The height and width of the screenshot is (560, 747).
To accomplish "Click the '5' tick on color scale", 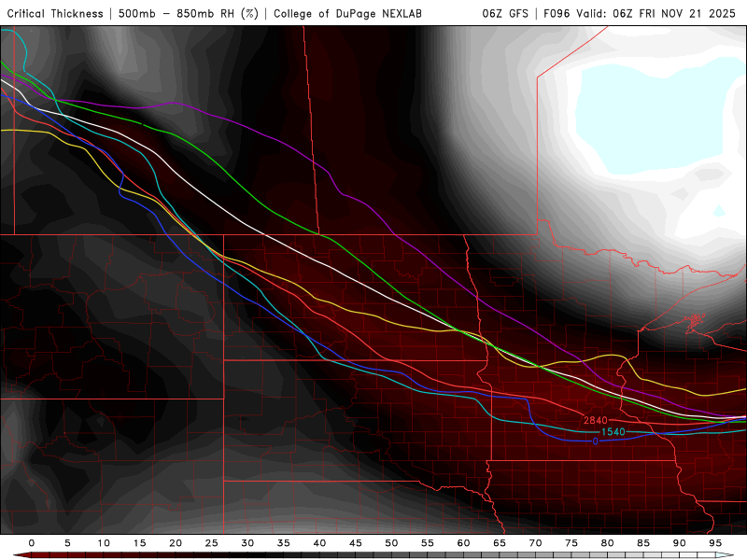I will 67,543.
